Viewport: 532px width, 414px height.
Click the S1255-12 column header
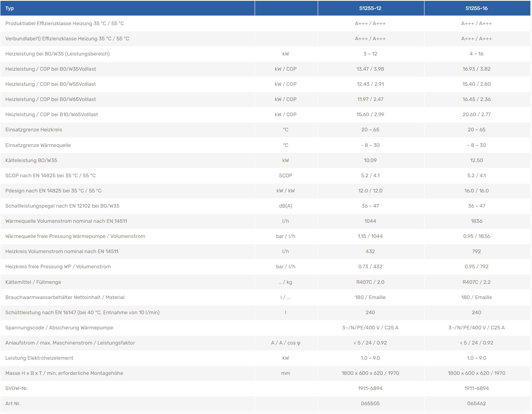pyautogui.click(x=370, y=8)
